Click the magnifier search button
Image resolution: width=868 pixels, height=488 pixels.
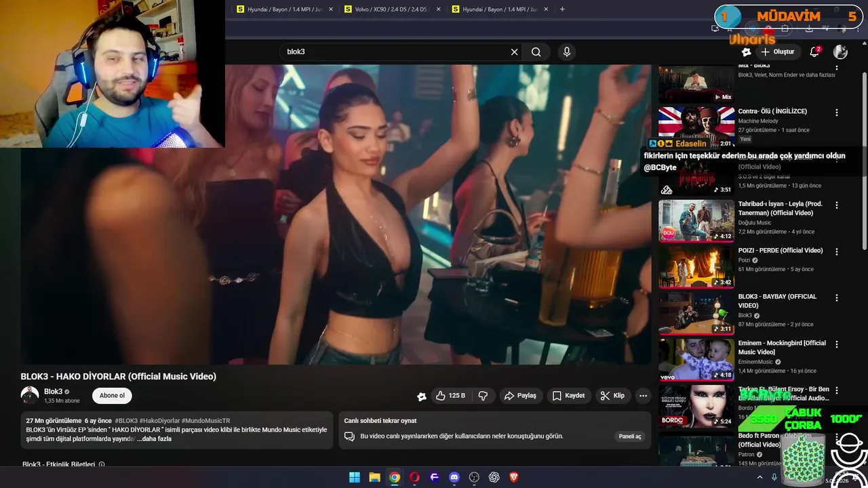(536, 52)
